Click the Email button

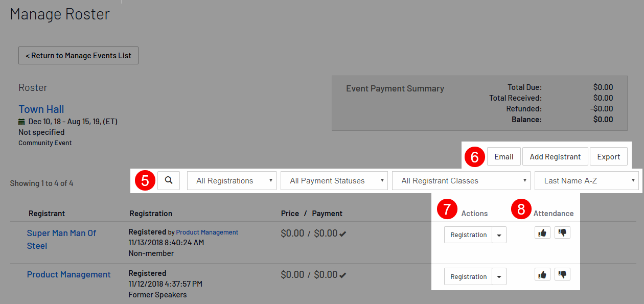[503, 157]
